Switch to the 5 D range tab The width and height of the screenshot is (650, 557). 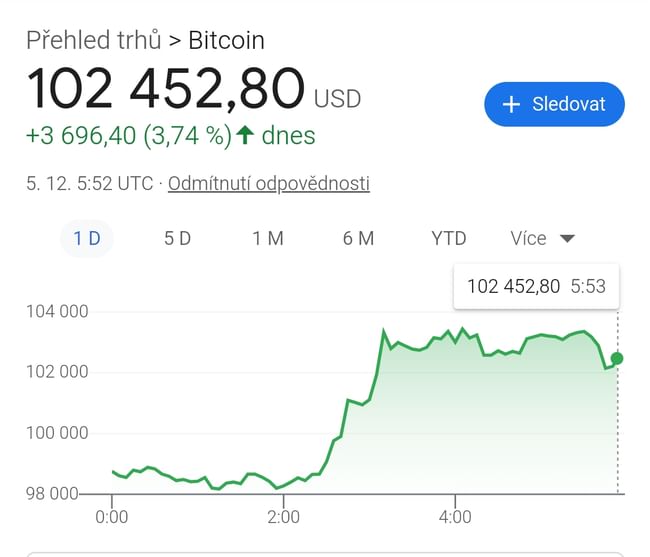click(x=177, y=238)
